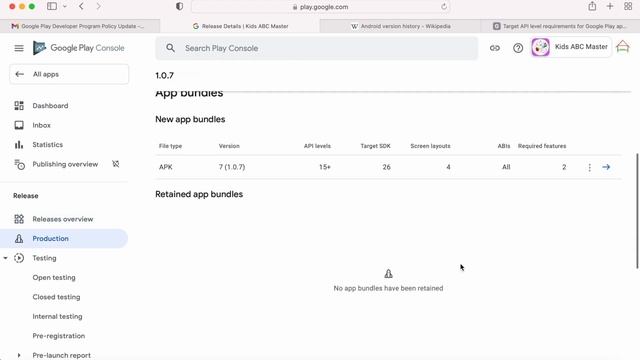Viewport: 640px width, 360px height.
Task: Select Production in sidebar
Action: coord(64,238)
